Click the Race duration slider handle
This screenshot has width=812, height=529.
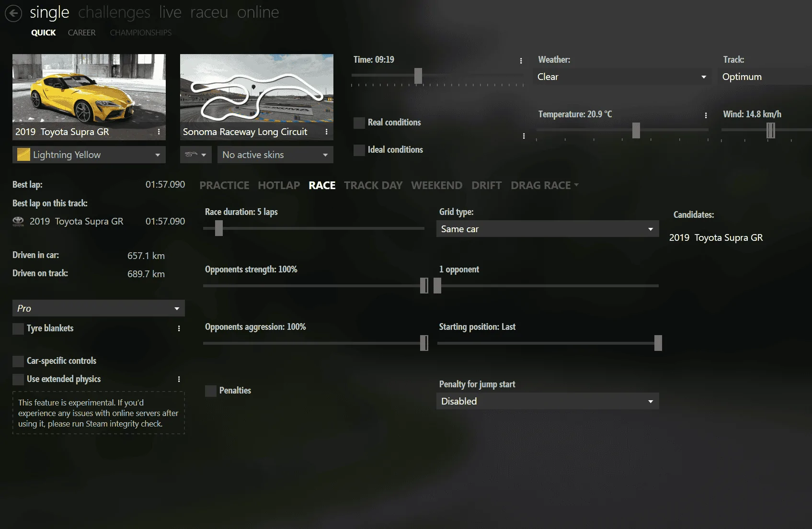pos(219,228)
